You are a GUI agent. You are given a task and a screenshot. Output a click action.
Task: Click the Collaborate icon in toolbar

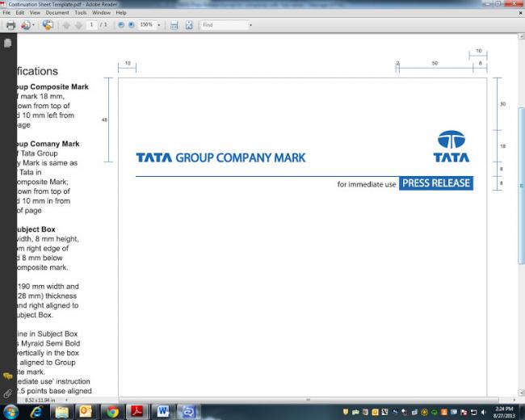pyautogui.click(x=48, y=25)
